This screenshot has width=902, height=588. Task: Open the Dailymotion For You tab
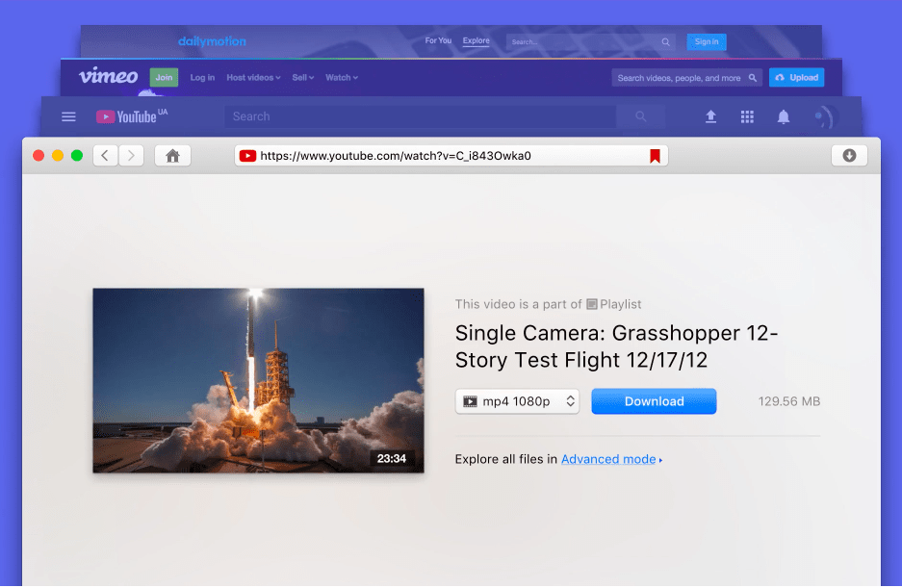point(438,41)
